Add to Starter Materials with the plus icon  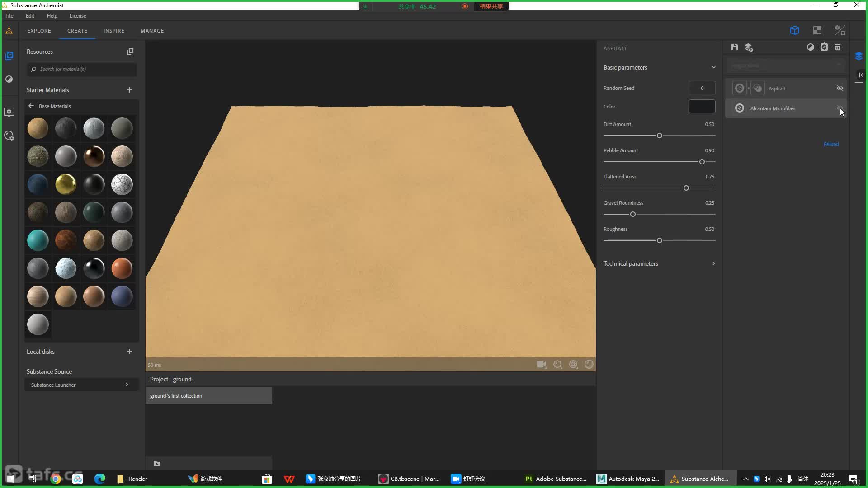(x=129, y=90)
